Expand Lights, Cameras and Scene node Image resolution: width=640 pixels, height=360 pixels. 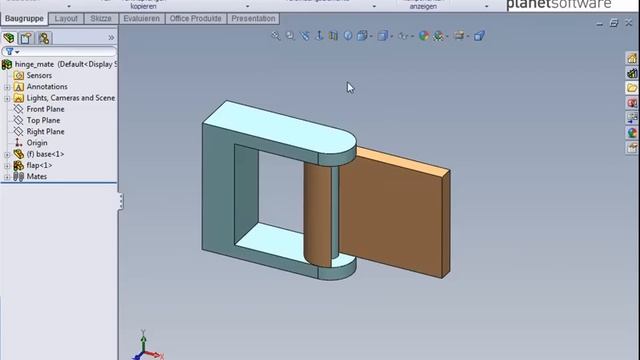click(7, 98)
